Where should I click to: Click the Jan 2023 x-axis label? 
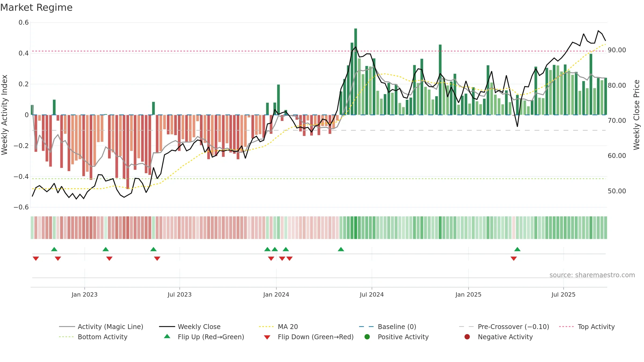pos(85,294)
